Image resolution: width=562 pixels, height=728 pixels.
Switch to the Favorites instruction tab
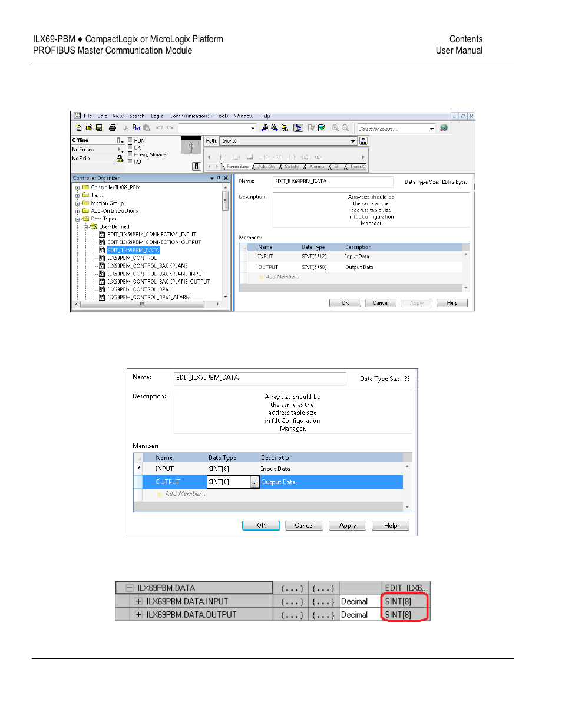coord(237,167)
